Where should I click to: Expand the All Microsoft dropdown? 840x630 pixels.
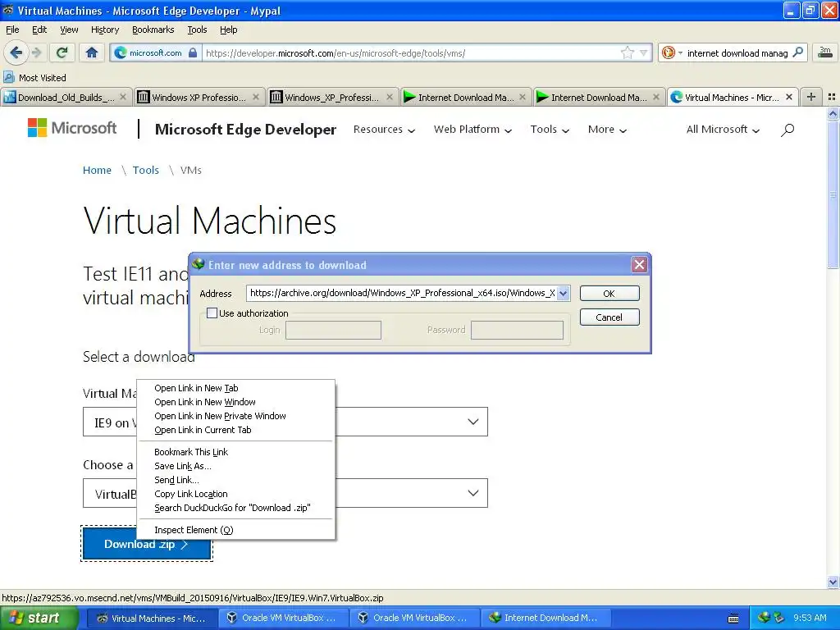click(x=723, y=129)
